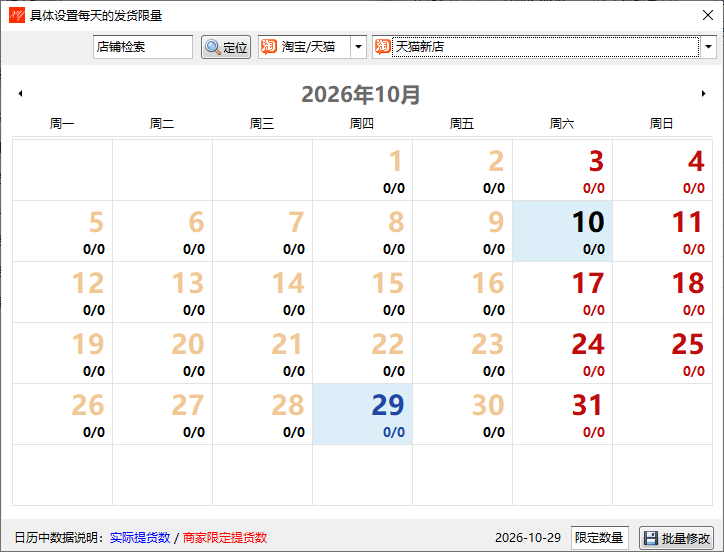Close the dialog with the X button
Screen dimensions: 724x552
point(707,15)
